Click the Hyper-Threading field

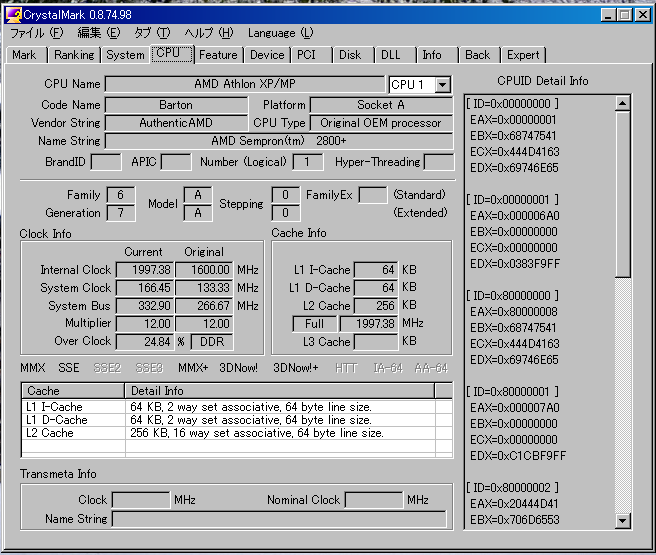[x=439, y=162]
